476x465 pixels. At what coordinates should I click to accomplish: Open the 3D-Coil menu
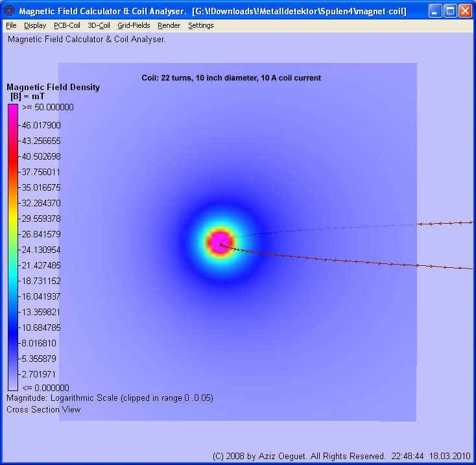(x=99, y=25)
